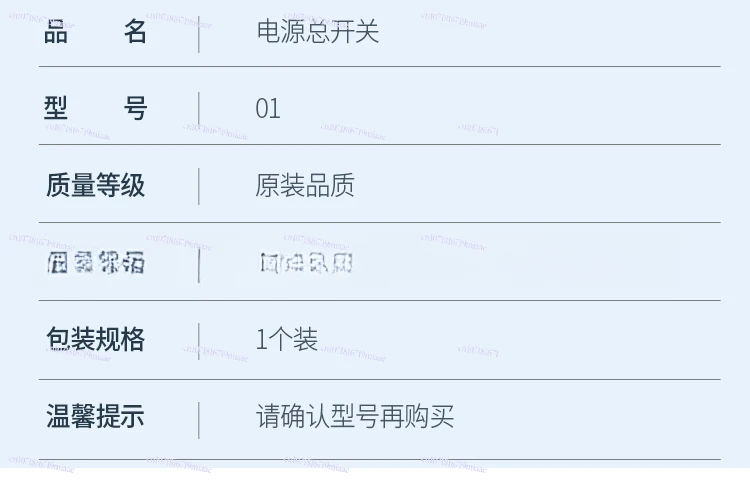Select the 请确认型号再购买 reminder text
This screenshot has height=504, width=750.
[355, 416]
